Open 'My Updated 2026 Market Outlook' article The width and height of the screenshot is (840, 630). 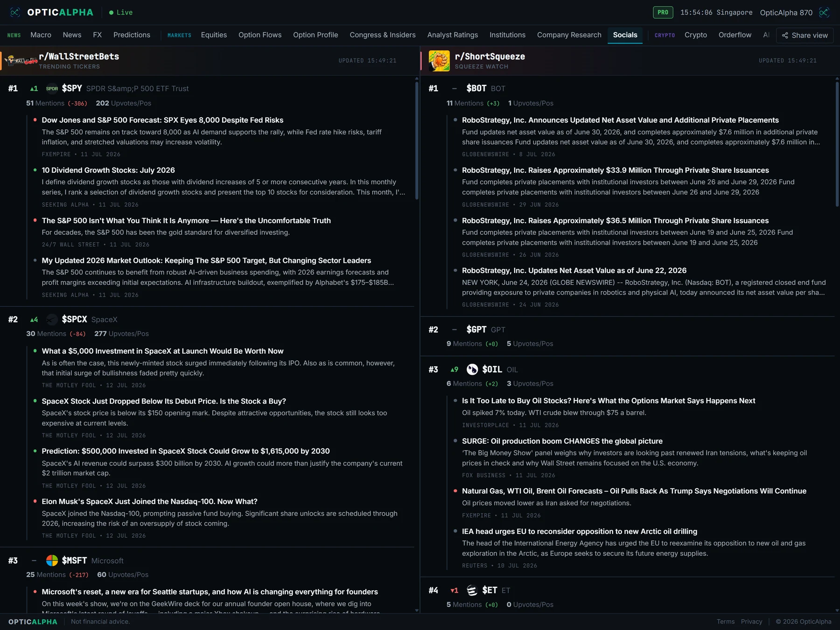[x=206, y=260]
